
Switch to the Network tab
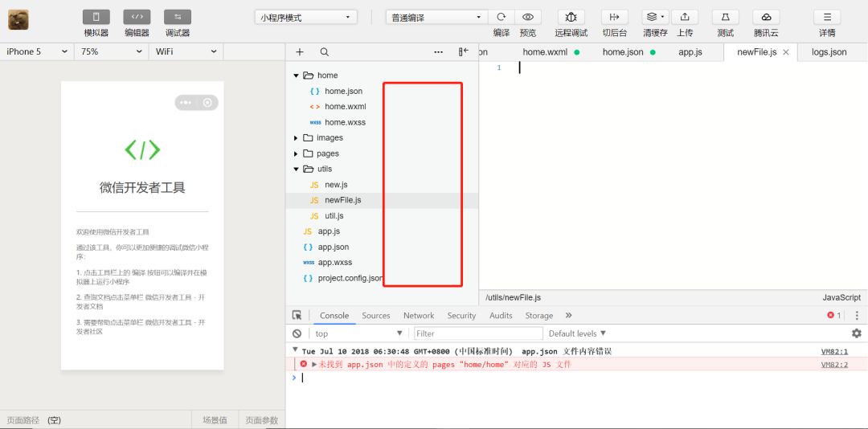click(419, 316)
